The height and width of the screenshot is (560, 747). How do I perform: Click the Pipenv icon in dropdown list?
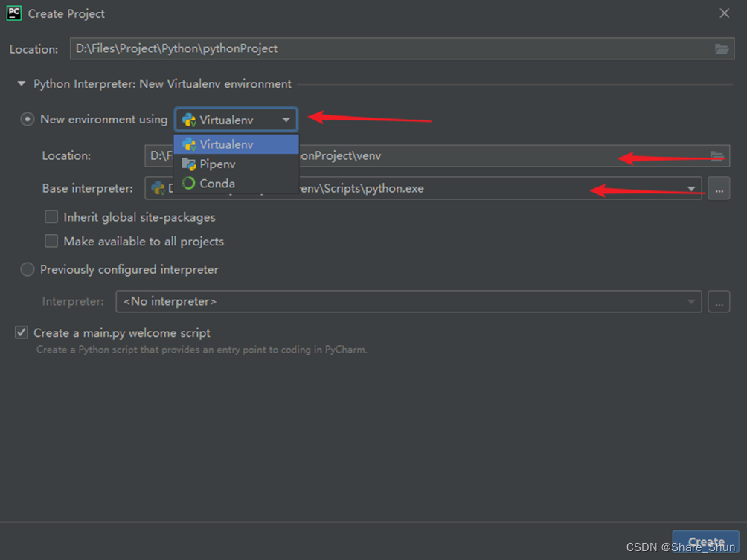pos(189,164)
